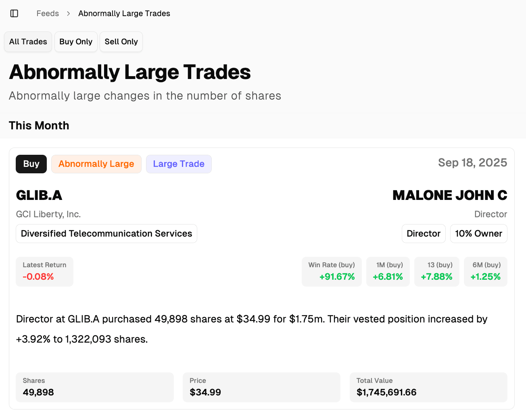This screenshot has height=420, width=526.
Task: Select the Abnormally Large tag
Action: 96,164
